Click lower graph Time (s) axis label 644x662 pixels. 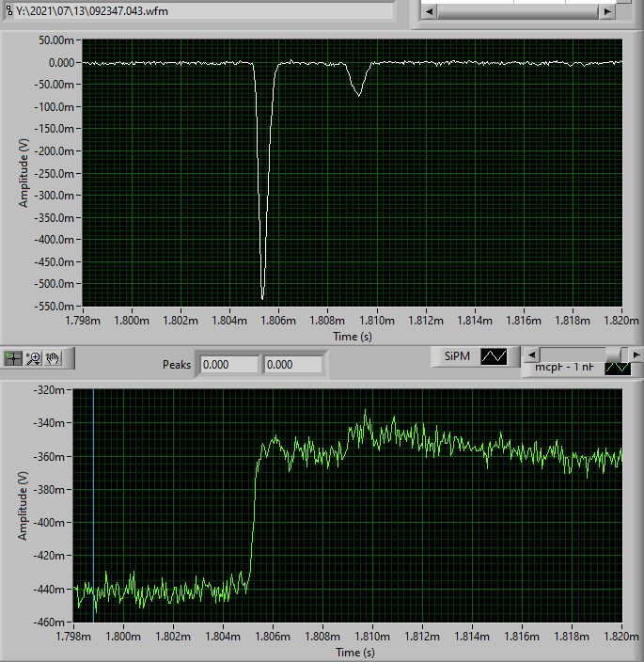[355, 653]
